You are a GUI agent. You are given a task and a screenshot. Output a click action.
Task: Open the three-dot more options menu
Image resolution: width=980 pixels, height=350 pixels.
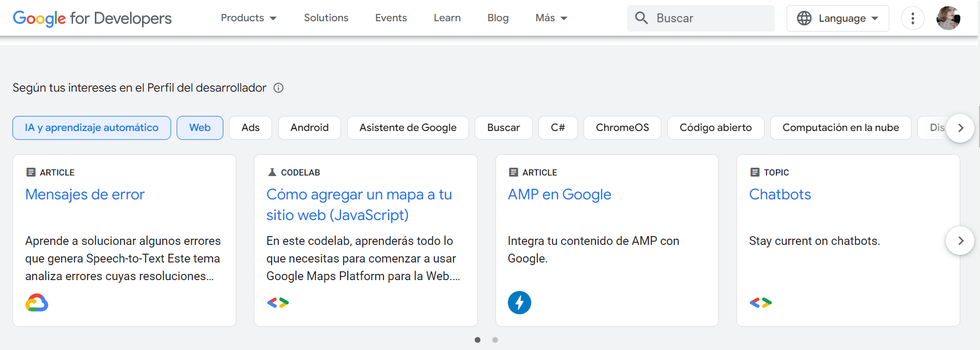(x=913, y=18)
